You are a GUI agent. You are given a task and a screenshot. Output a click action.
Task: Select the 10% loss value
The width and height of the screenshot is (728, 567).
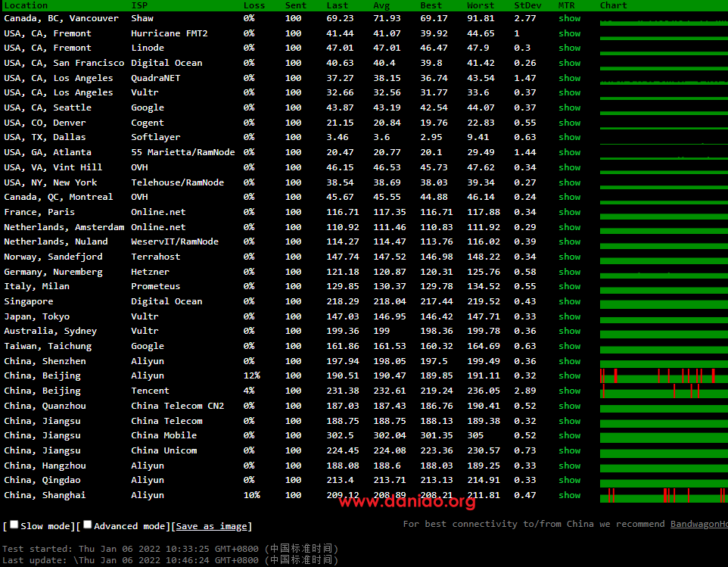click(x=252, y=495)
